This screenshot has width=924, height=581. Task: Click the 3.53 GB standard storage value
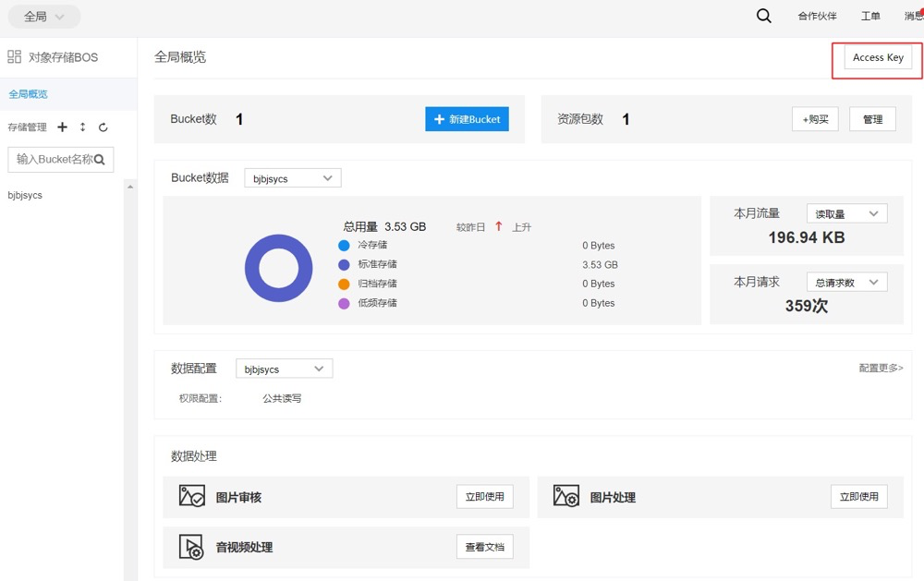coord(600,264)
